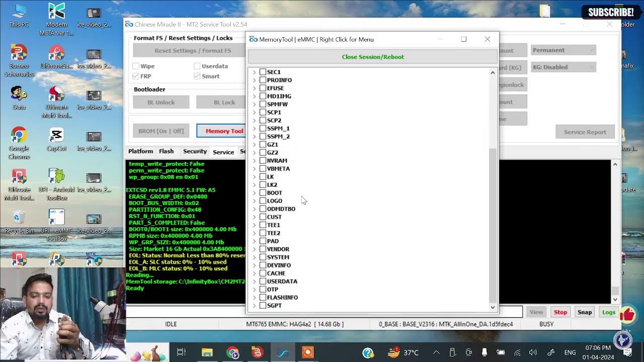Open the orange app in taskbar
This screenshot has height=362, width=644.
[x=308, y=352]
